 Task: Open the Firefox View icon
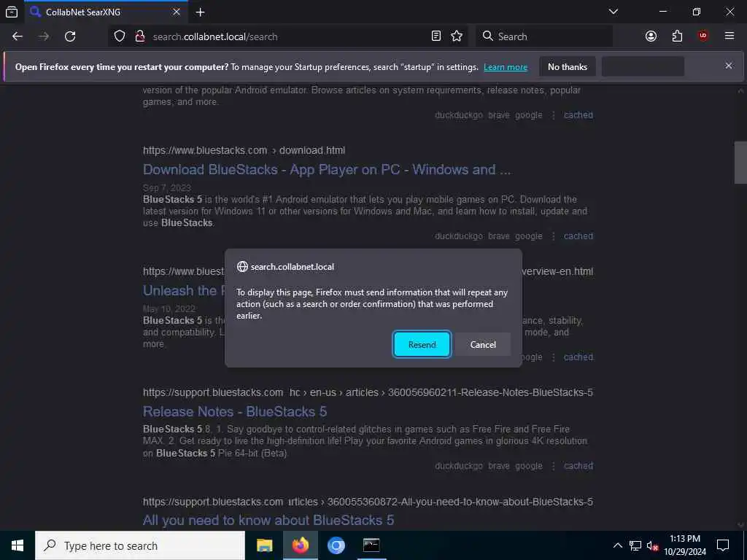(12, 12)
